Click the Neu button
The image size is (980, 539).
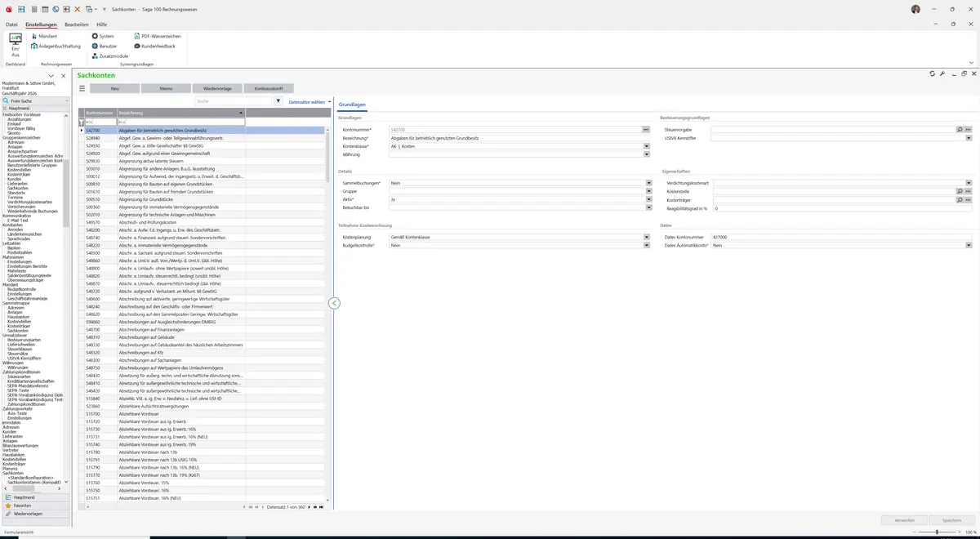tap(114, 88)
